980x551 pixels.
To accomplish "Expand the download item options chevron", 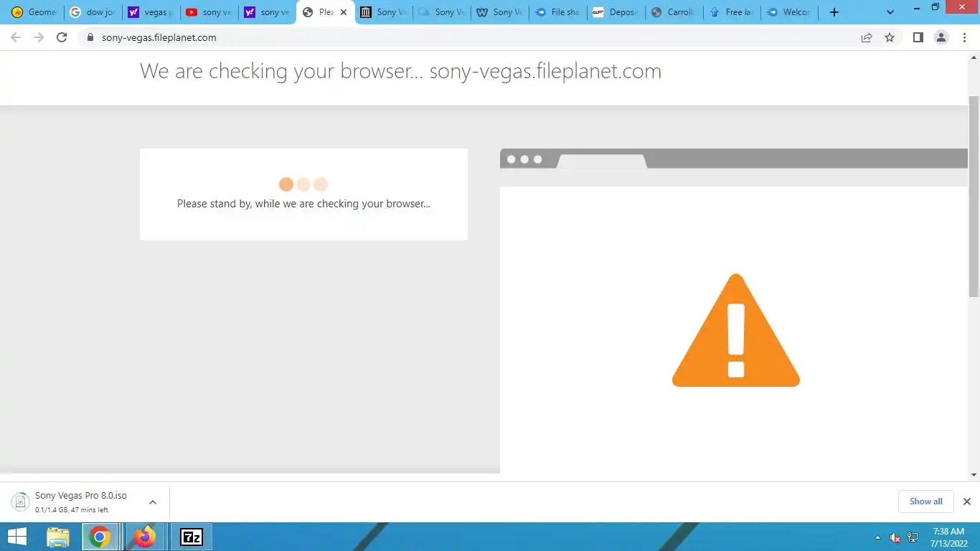I will coord(153,502).
